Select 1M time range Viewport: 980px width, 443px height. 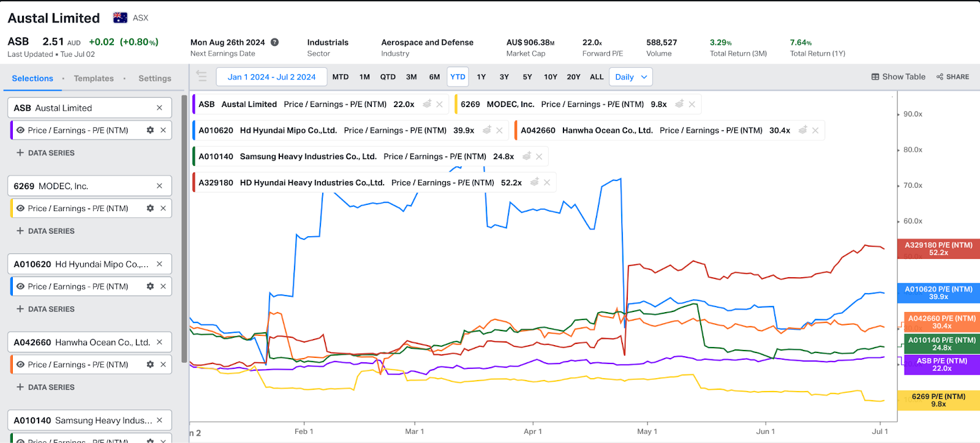click(x=364, y=77)
